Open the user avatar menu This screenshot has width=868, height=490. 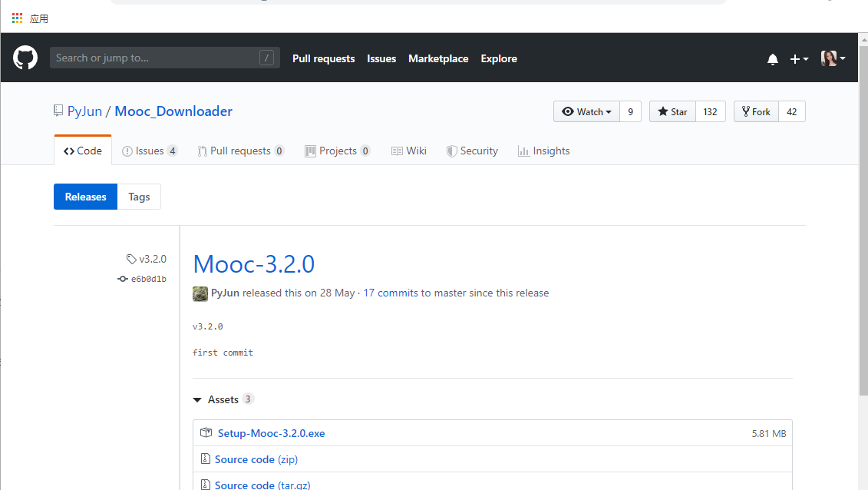click(x=833, y=58)
